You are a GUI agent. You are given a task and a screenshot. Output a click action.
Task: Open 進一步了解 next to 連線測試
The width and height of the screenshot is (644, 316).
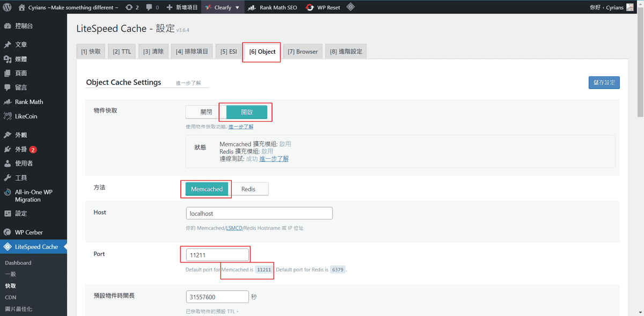274,159
